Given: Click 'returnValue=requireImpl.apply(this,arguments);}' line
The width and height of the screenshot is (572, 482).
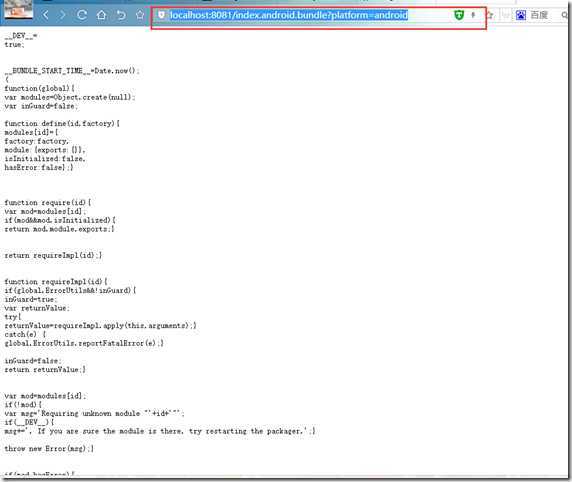Looking at the screenshot, I should (x=100, y=325).
